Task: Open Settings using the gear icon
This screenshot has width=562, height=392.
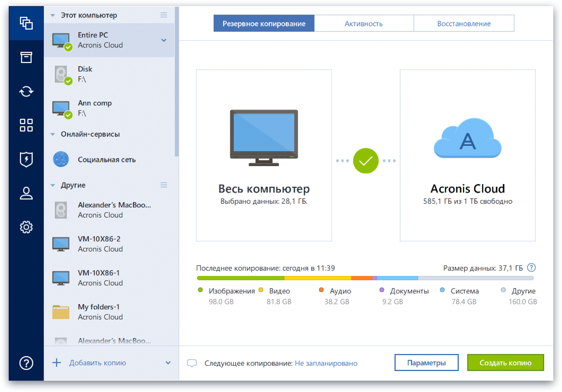Action: [26, 227]
